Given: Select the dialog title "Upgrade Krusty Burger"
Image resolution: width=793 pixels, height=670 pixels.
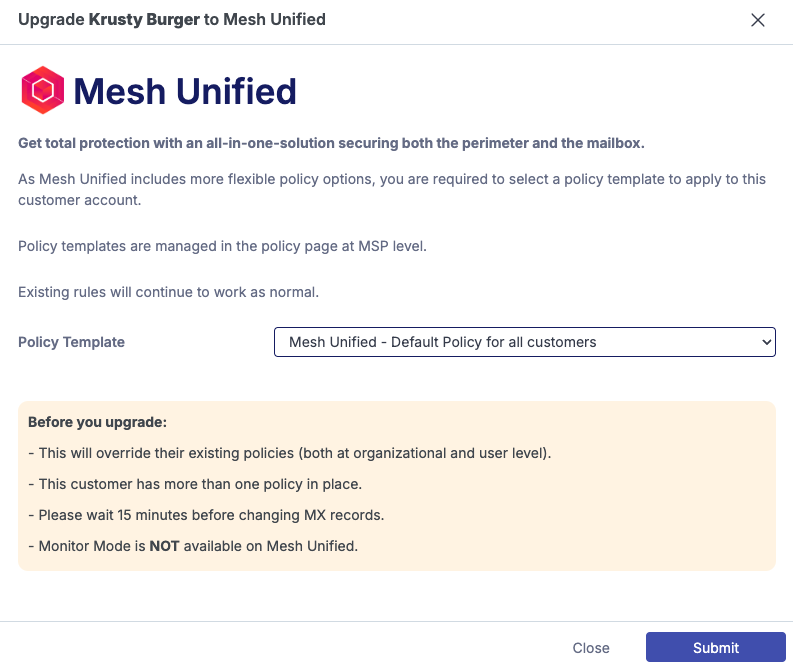Looking at the screenshot, I should point(172,19).
